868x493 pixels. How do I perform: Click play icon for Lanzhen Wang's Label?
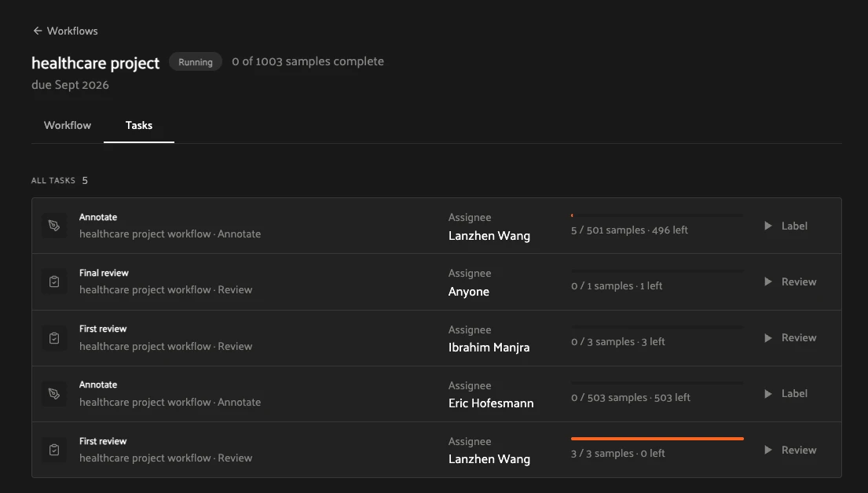click(767, 226)
